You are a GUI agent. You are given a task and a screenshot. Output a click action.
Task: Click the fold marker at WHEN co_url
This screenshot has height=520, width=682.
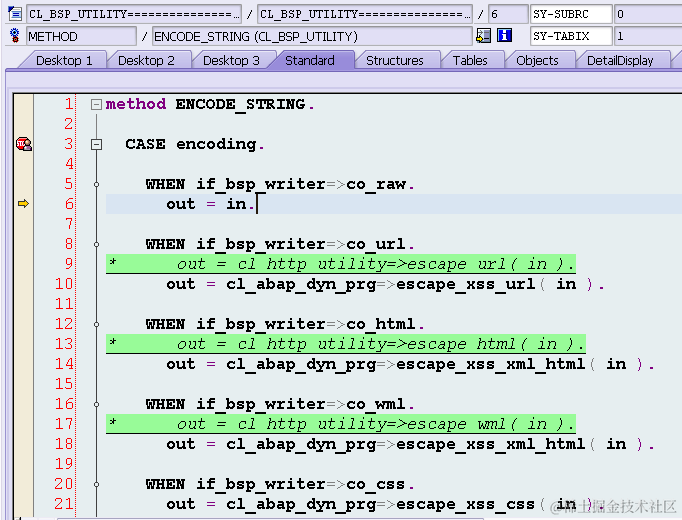pos(96,244)
